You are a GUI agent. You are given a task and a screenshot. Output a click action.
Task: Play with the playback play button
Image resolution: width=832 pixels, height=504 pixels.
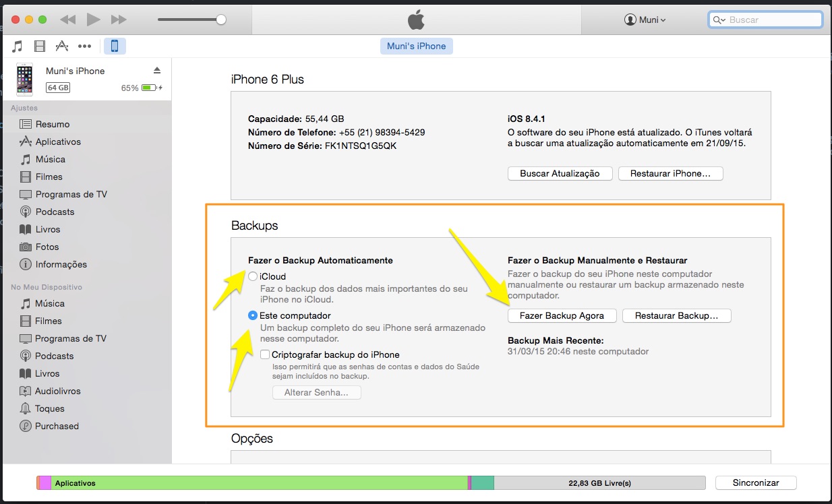pos(93,20)
